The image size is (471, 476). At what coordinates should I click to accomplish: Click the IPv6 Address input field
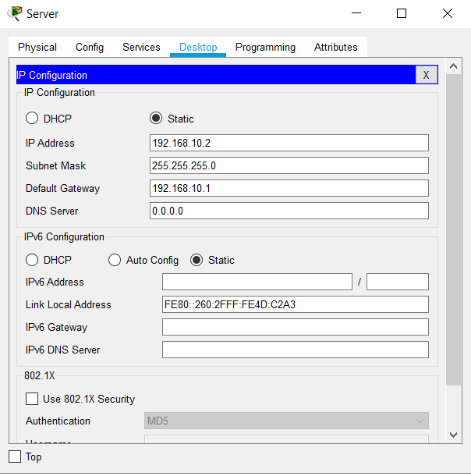tap(257, 282)
